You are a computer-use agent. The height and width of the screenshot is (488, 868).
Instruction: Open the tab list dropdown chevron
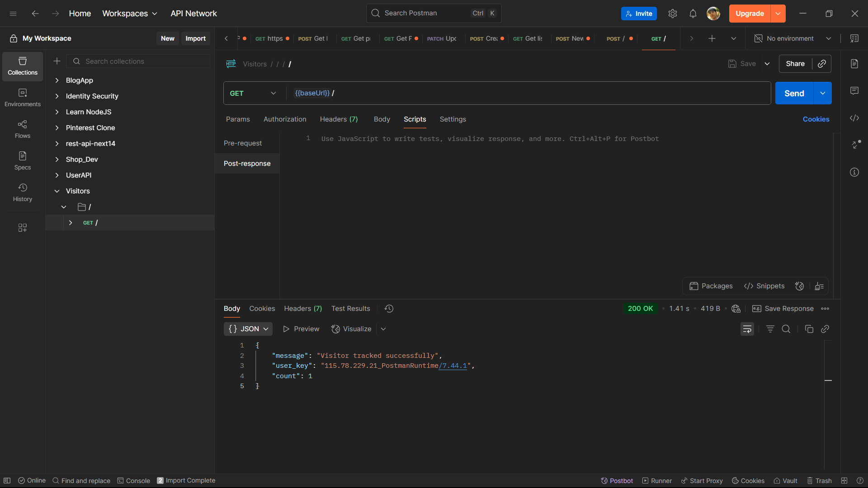[734, 38]
